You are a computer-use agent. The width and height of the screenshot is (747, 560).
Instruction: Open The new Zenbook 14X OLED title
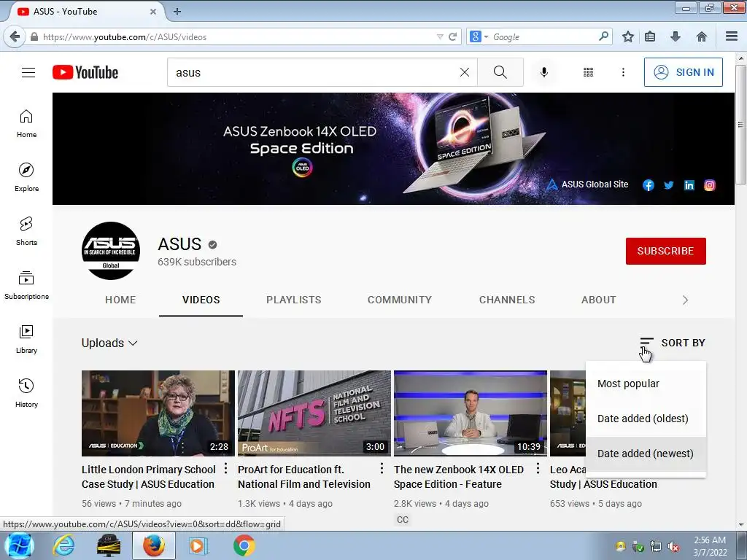(x=458, y=477)
